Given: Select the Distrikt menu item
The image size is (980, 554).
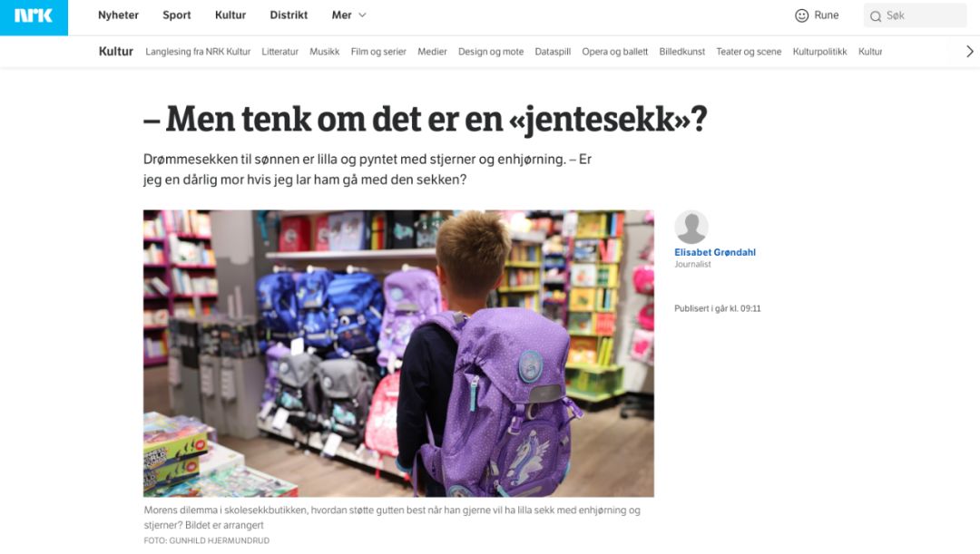Looking at the screenshot, I should (x=289, y=15).
